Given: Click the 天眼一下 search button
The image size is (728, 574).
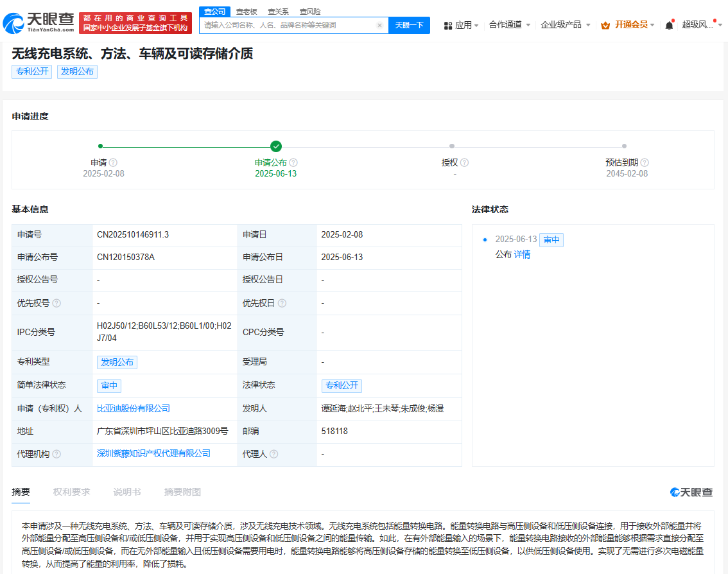Looking at the screenshot, I should tap(410, 25).
